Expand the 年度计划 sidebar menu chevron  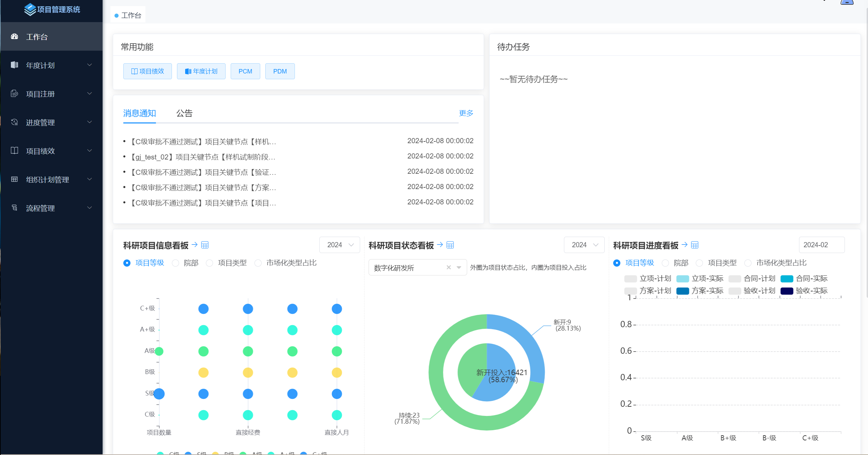pyautogui.click(x=90, y=65)
